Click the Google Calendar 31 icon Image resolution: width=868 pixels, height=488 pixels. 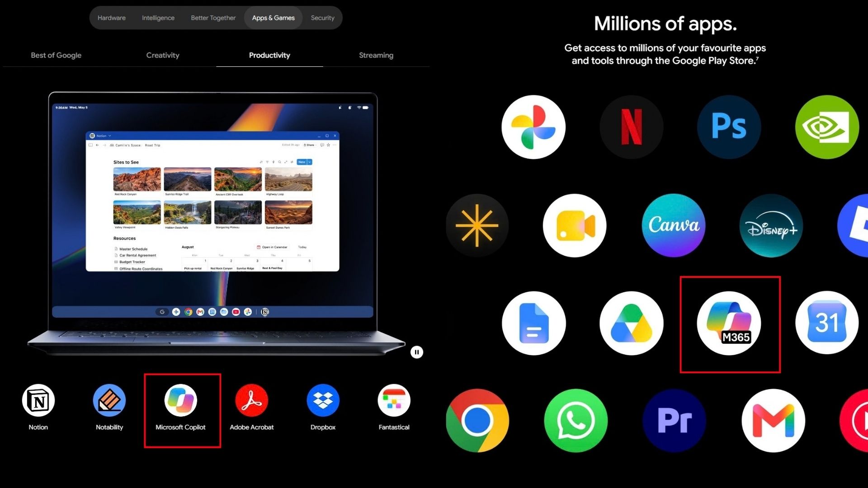click(827, 323)
